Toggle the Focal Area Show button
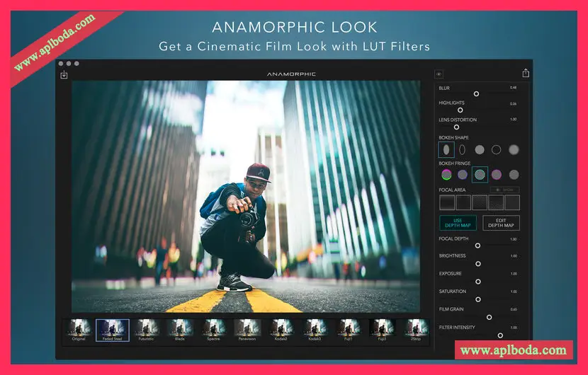The image size is (588, 375). tap(505, 190)
